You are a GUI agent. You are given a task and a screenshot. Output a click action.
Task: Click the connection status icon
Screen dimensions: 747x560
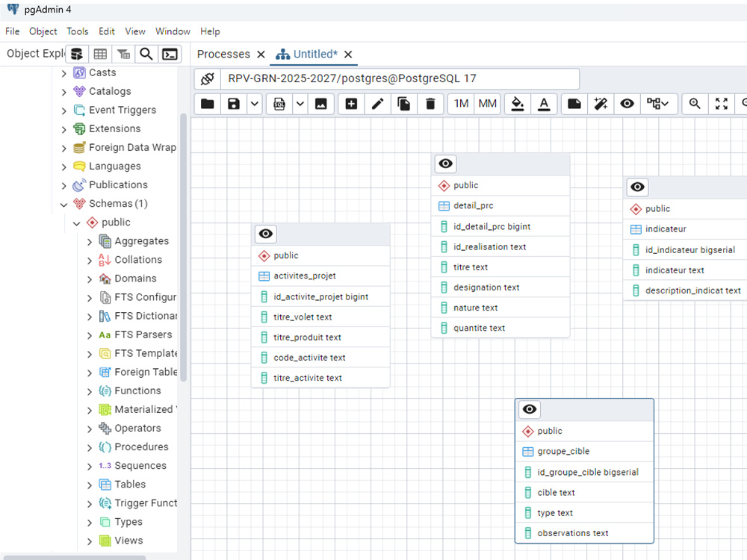[x=207, y=78]
